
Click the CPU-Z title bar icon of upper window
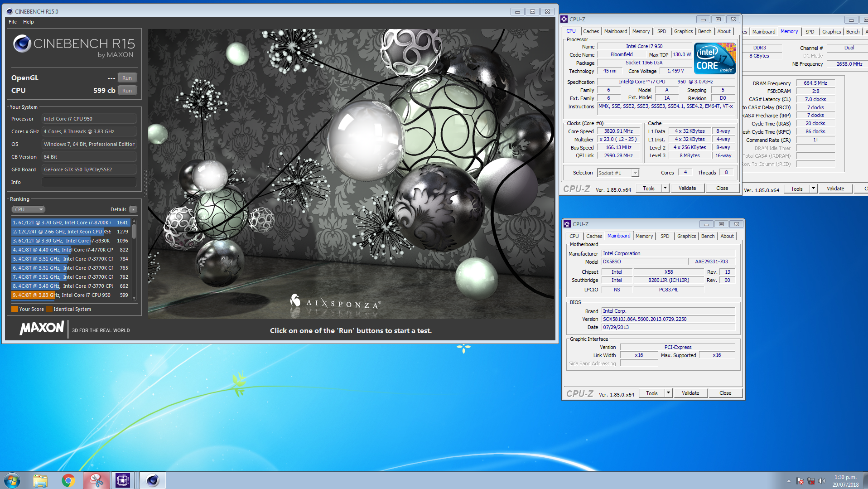pyautogui.click(x=564, y=19)
